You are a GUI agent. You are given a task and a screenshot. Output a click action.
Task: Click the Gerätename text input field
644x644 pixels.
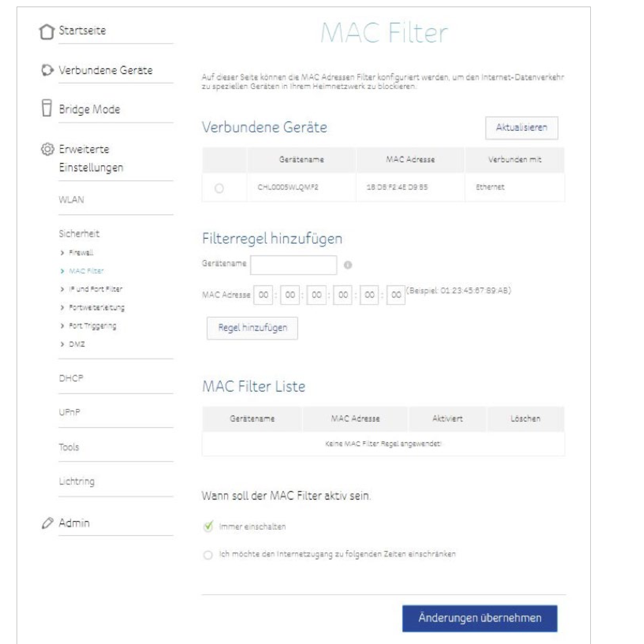click(x=293, y=265)
